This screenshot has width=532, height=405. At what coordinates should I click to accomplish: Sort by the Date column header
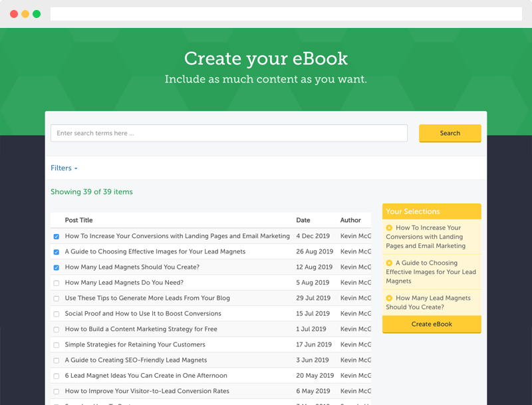[303, 220]
